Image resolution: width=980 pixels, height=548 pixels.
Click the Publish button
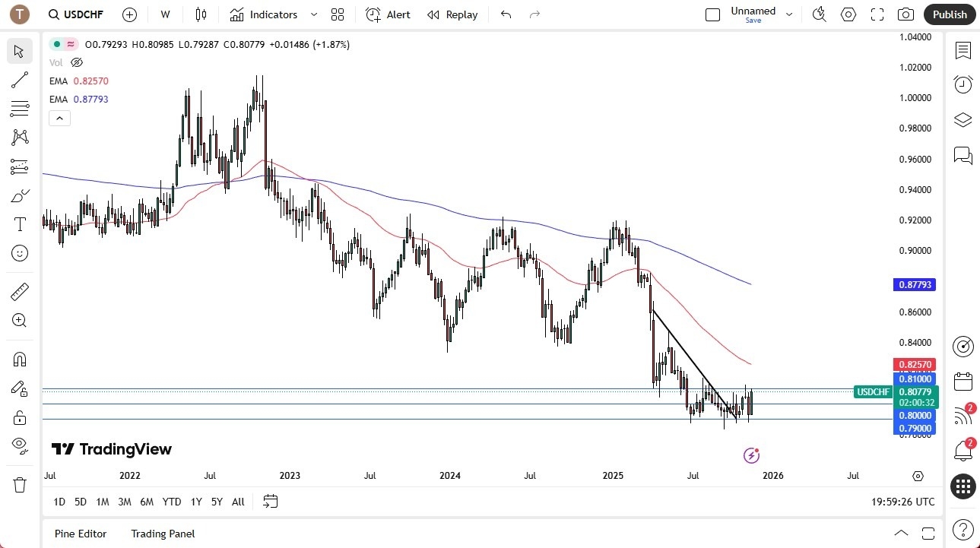click(949, 14)
